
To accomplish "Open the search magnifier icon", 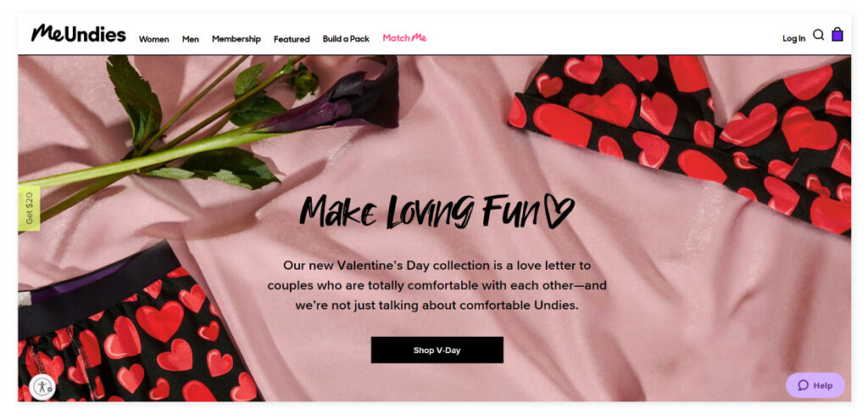I will (818, 35).
